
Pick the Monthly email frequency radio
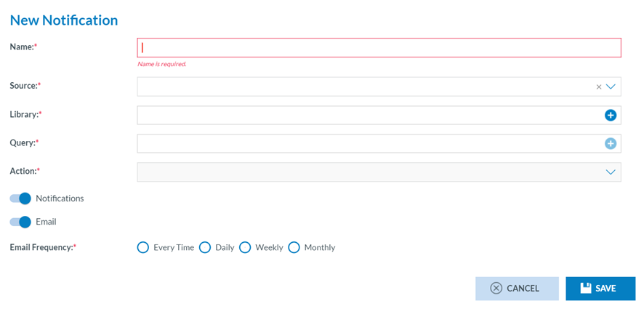point(294,247)
